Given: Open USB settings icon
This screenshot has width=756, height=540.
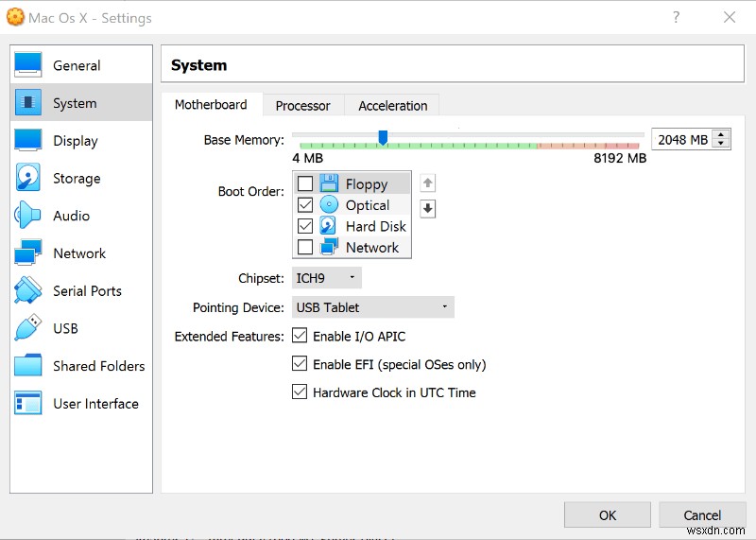Looking at the screenshot, I should [x=28, y=328].
